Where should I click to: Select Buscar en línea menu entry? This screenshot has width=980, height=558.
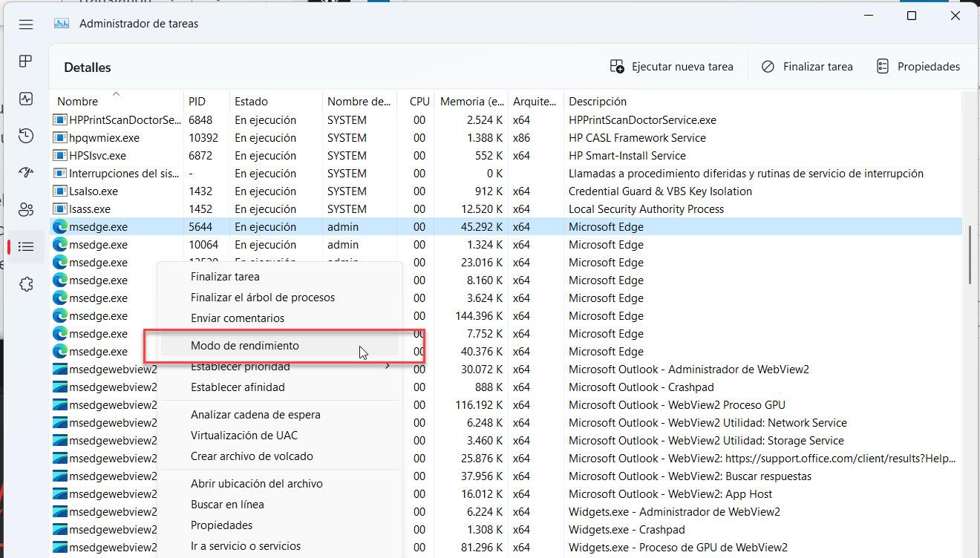click(279, 505)
